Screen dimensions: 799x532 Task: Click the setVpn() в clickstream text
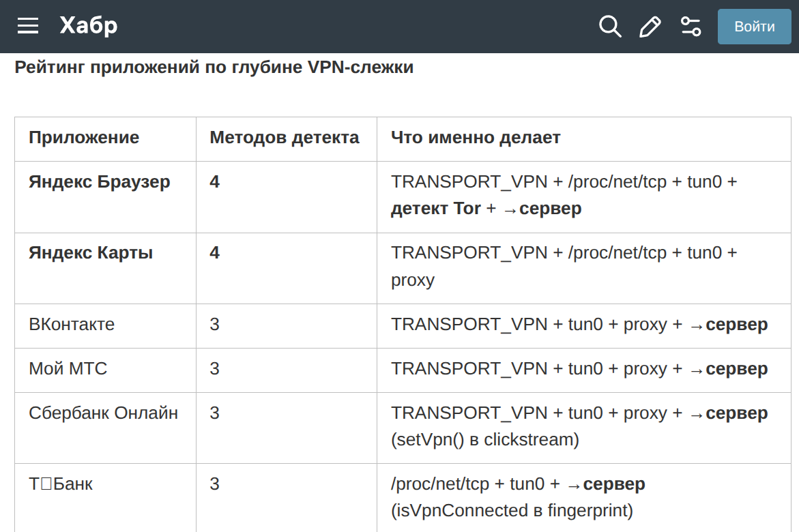pos(485,440)
